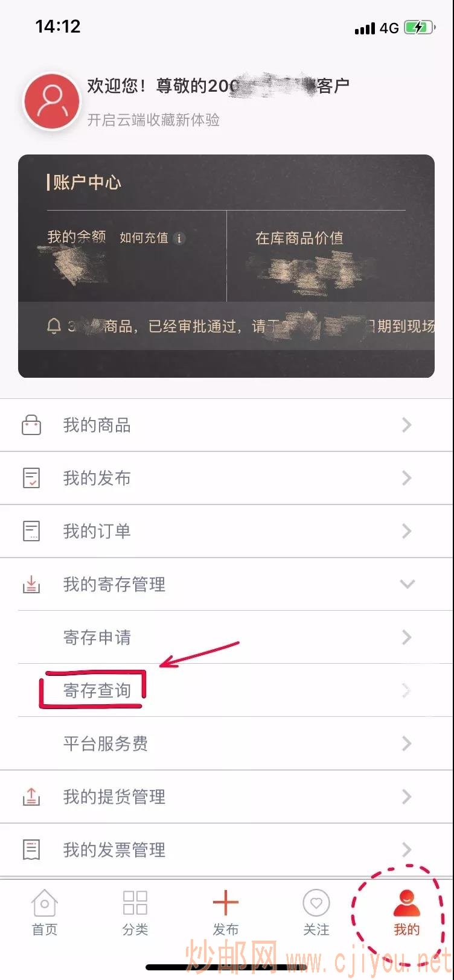Click the info icon beside 如何充值
The image size is (454, 980).
[179, 238]
